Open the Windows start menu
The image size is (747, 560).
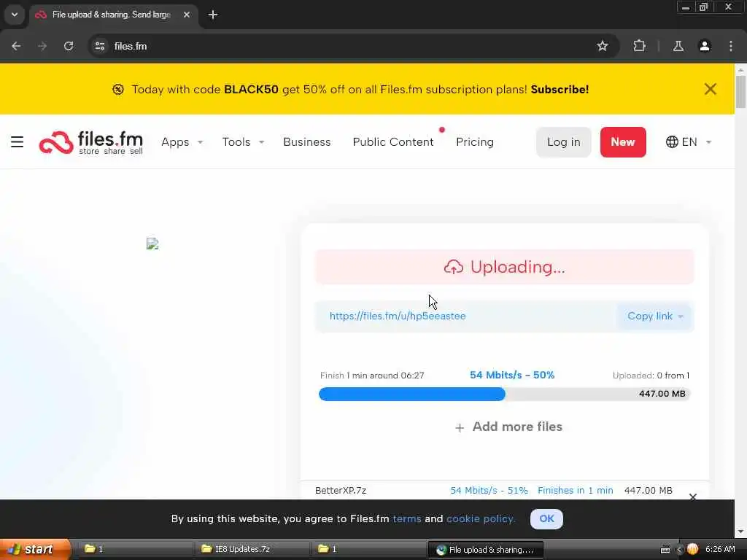coord(34,550)
